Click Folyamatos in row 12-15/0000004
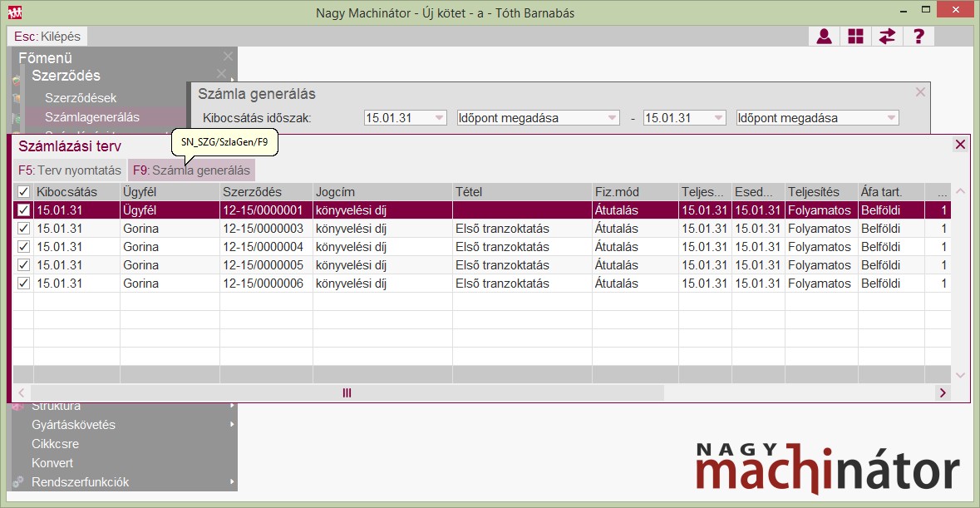 click(x=820, y=246)
